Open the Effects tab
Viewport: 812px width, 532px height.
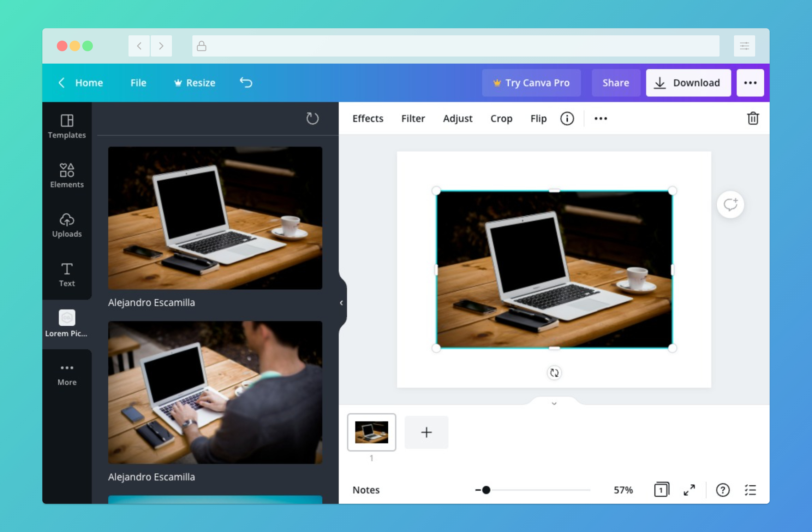368,118
